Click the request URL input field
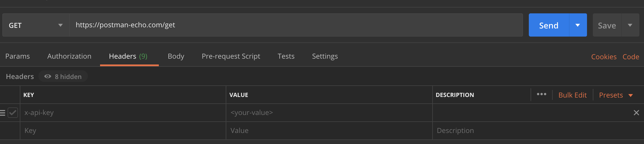This screenshot has height=144, width=644. pos(296,25)
